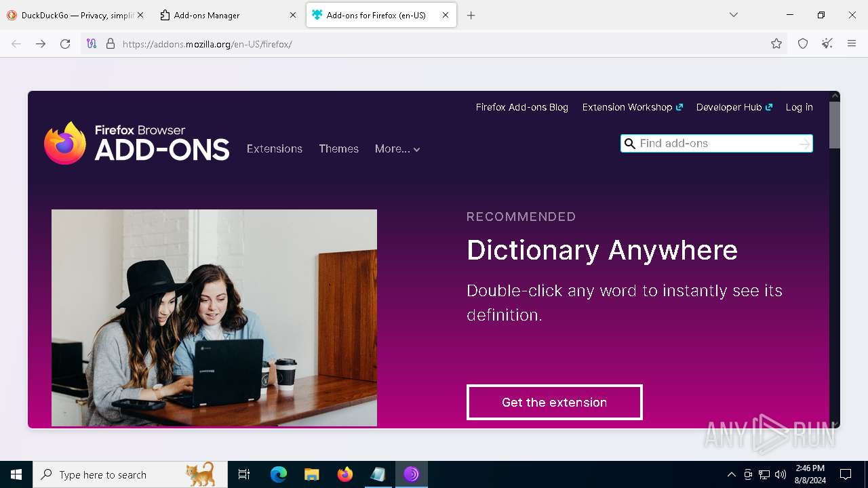Click the address bar URL

207,44
